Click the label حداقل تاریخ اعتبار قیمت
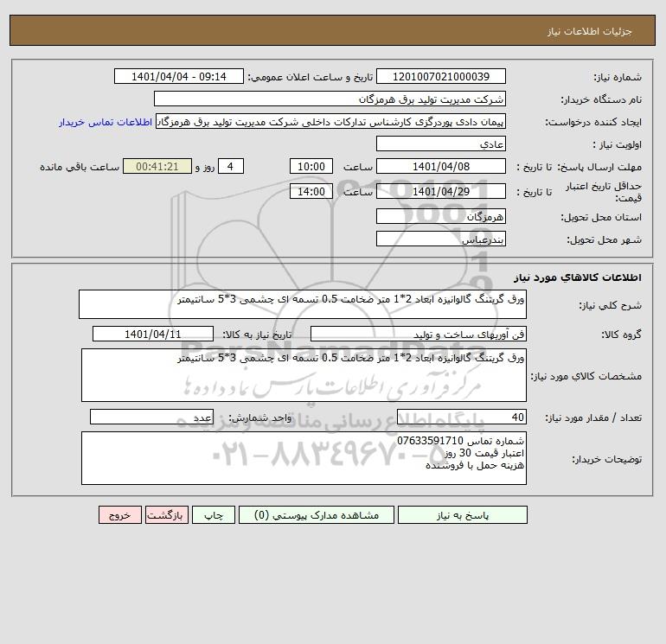Screen dimensions: 666x644 [603, 192]
